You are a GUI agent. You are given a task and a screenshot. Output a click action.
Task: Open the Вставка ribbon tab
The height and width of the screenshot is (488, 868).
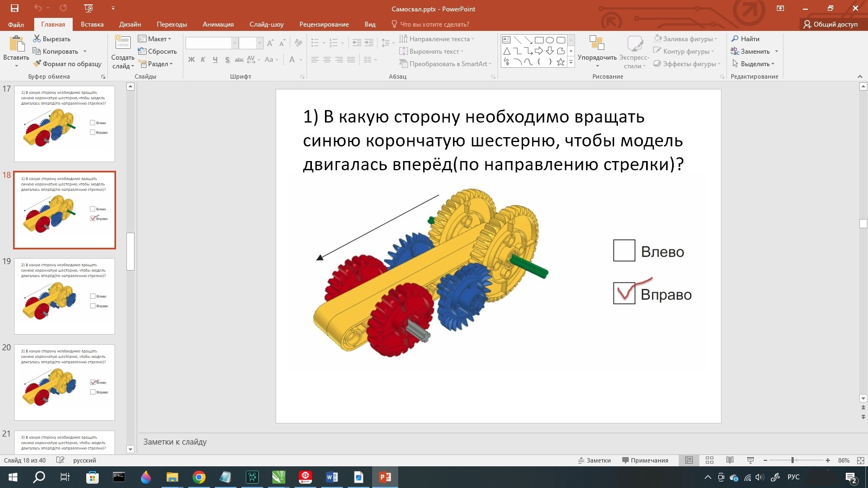click(x=92, y=24)
